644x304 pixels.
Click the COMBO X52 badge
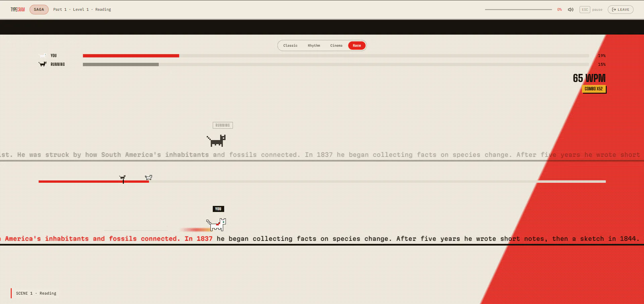pyautogui.click(x=594, y=89)
